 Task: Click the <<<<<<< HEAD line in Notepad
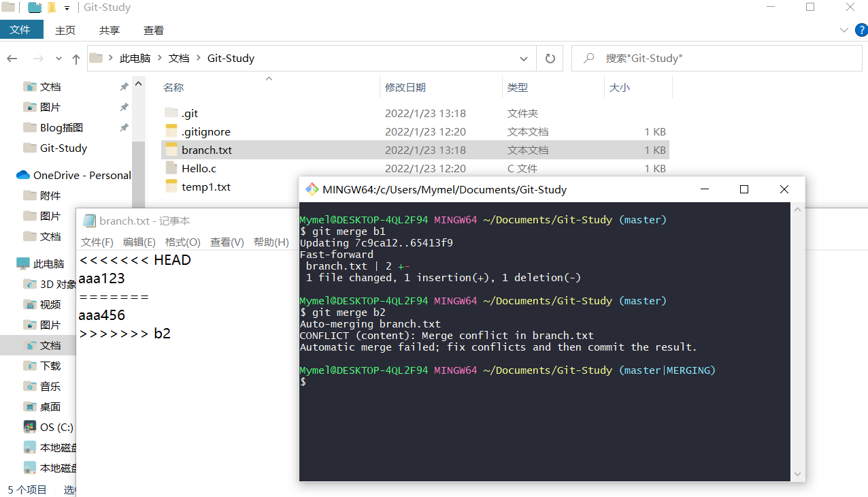[135, 260]
